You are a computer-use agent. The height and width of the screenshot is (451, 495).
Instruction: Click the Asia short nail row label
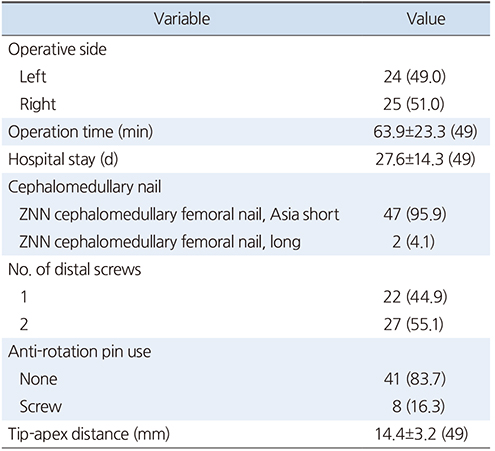click(x=179, y=214)
